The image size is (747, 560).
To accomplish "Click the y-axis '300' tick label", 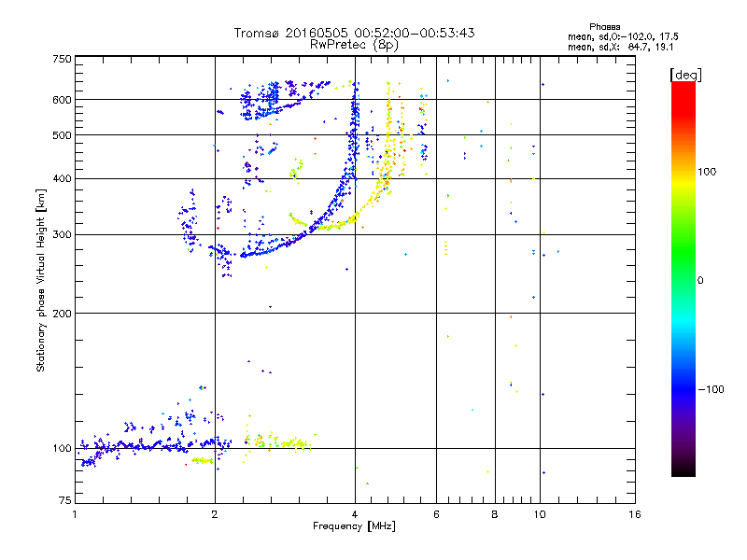I will [62, 235].
